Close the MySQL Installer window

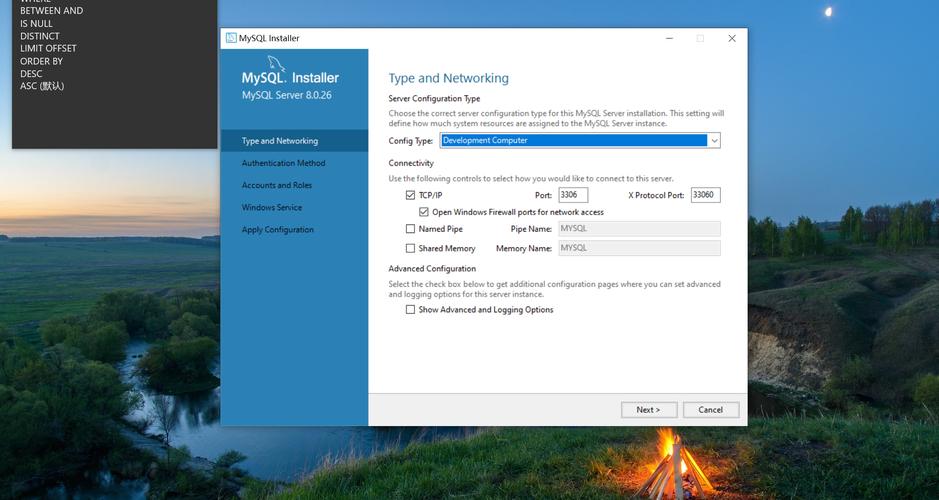pos(732,38)
